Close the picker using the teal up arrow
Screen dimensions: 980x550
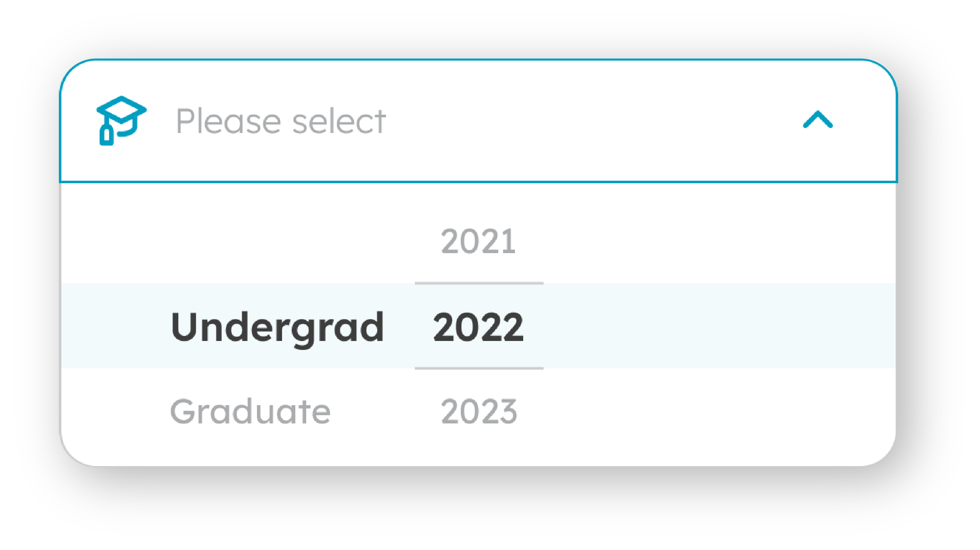coord(817,120)
